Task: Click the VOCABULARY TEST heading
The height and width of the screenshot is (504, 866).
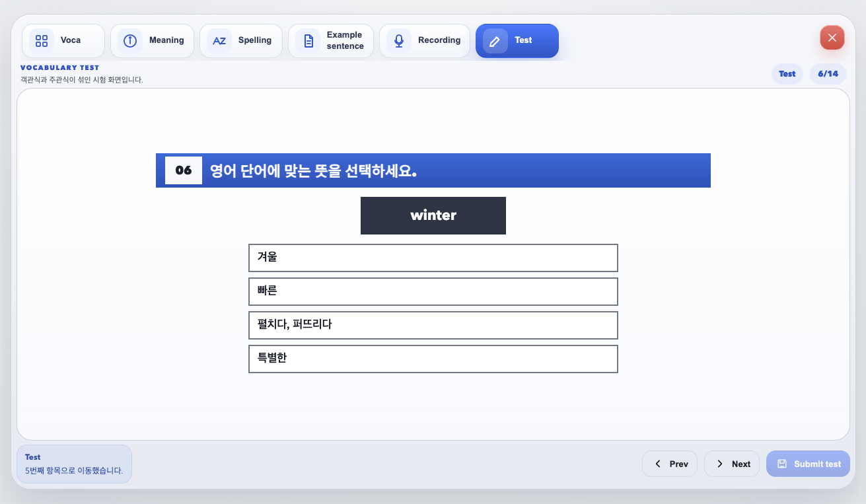Action: click(59, 67)
